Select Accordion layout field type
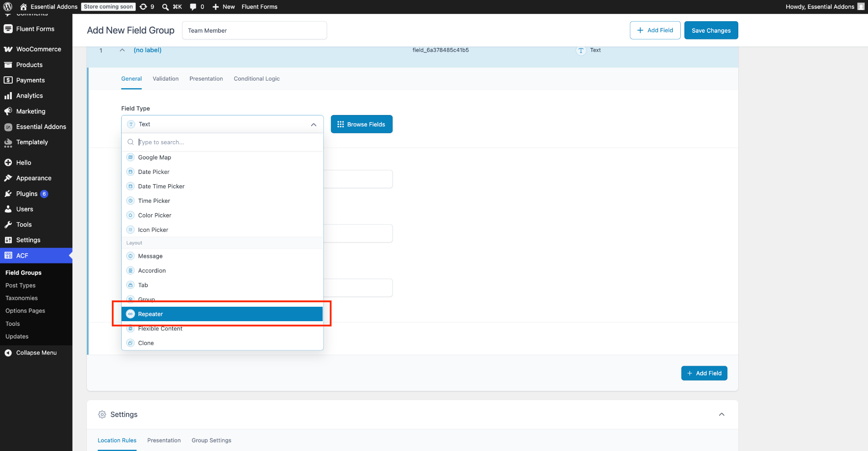 point(222,271)
